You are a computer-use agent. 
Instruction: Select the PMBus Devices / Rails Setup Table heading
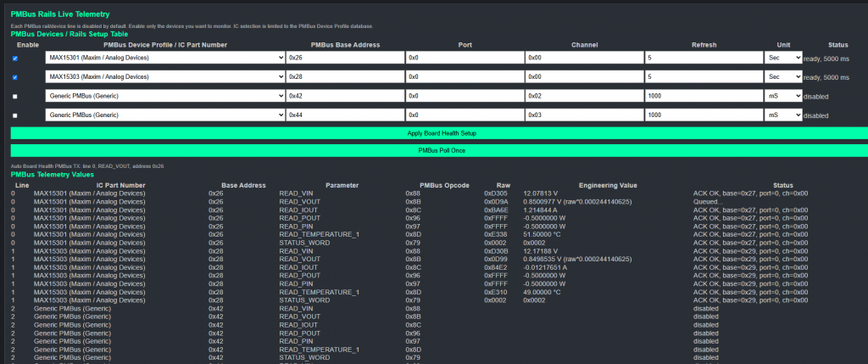click(x=70, y=34)
